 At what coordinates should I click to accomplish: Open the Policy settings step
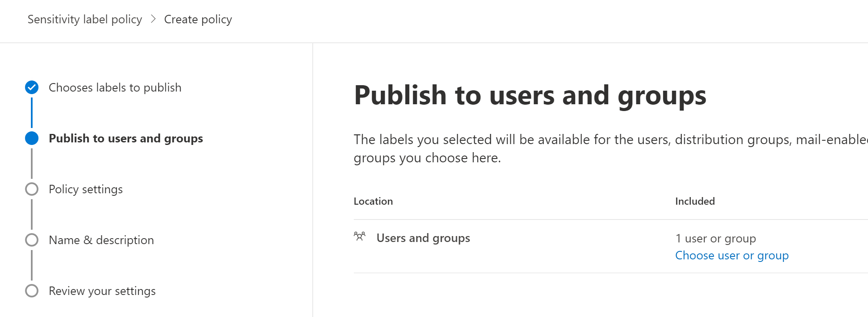tap(85, 189)
